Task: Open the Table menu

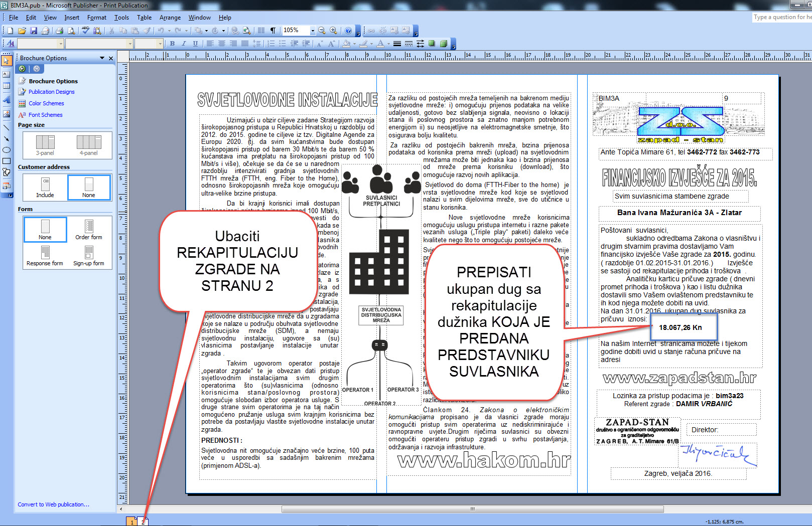Action: tap(144, 18)
